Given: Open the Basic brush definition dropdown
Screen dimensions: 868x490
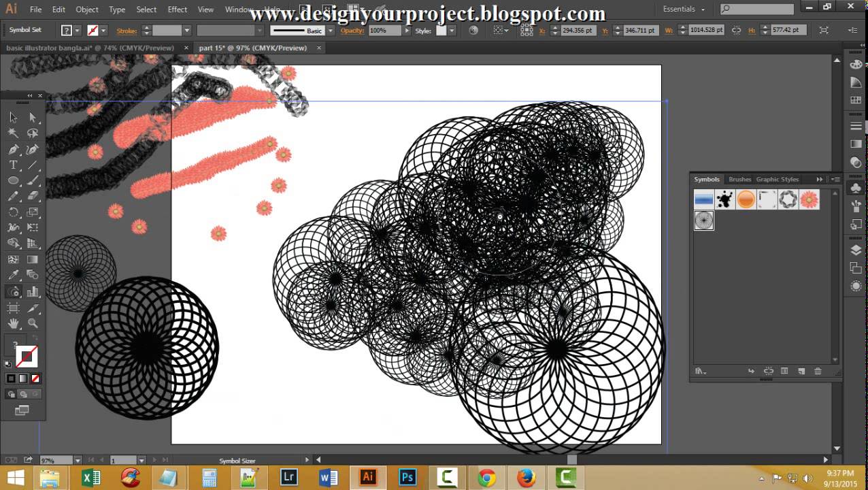Looking at the screenshot, I should coord(331,31).
